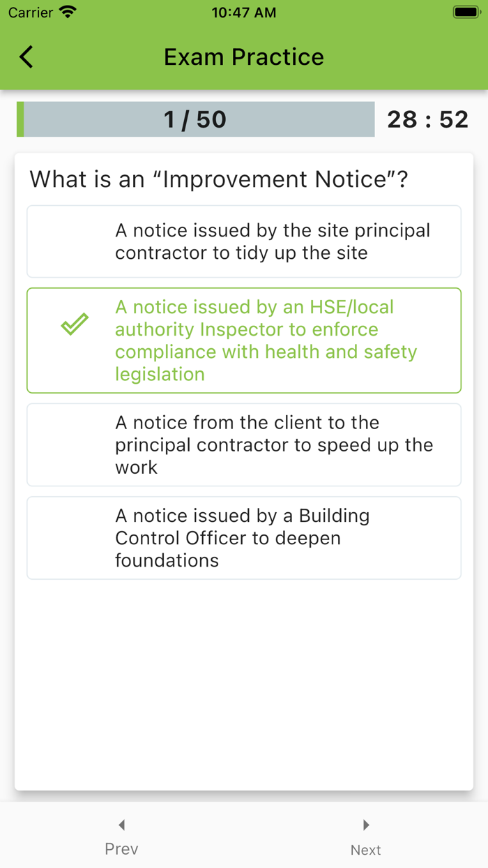This screenshot has height=868, width=488.
Task: Click the Wi-Fi icon in the status bar
Action: [68, 13]
